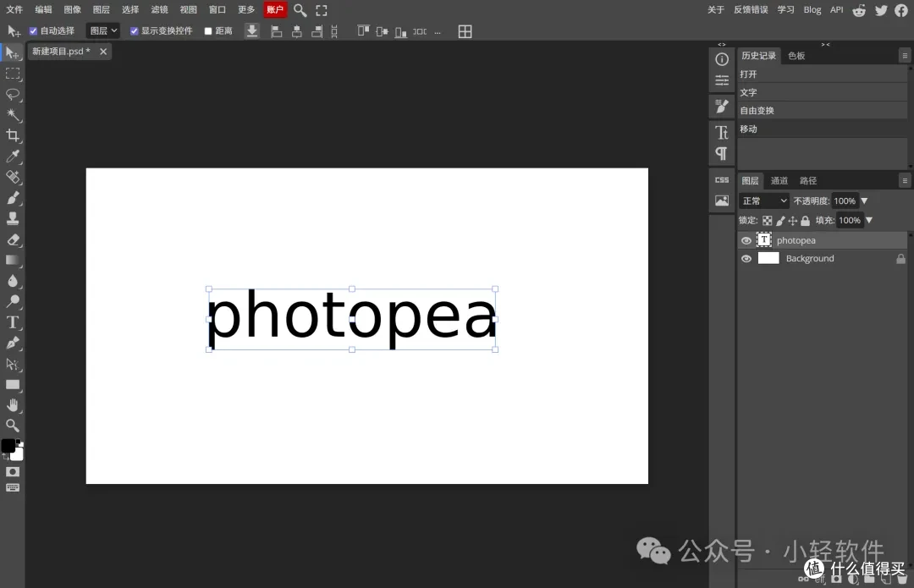The height and width of the screenshot is (588, 914).
Task: Click the search magnifier in menu bar
Action: click(300, 10)
